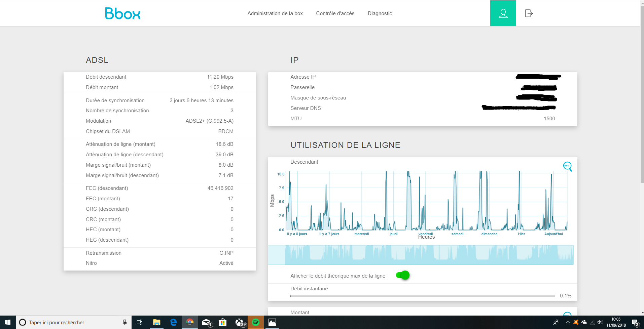Click the 0.1% instantaneous rate value
644x329 pixels.
[x=566, y=296]
